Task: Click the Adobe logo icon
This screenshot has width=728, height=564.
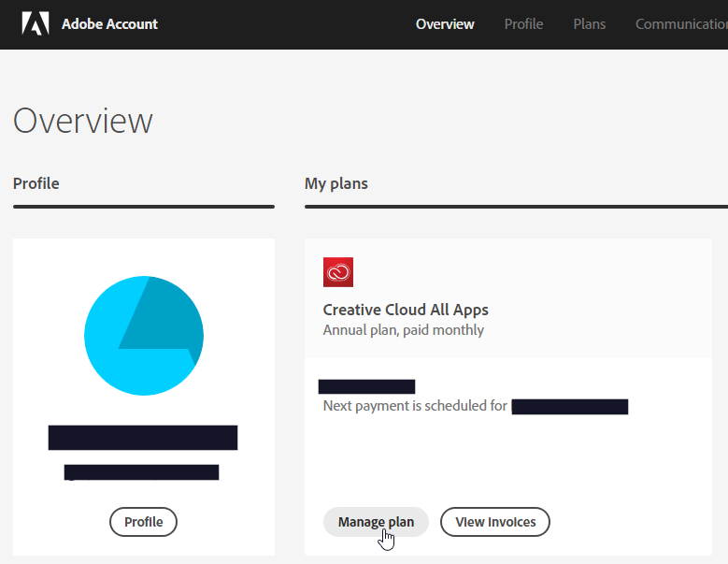Action: (36, 23)
